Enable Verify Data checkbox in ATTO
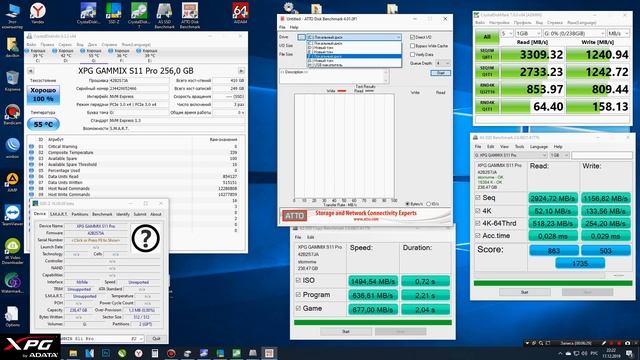 [x=412, y=54]
